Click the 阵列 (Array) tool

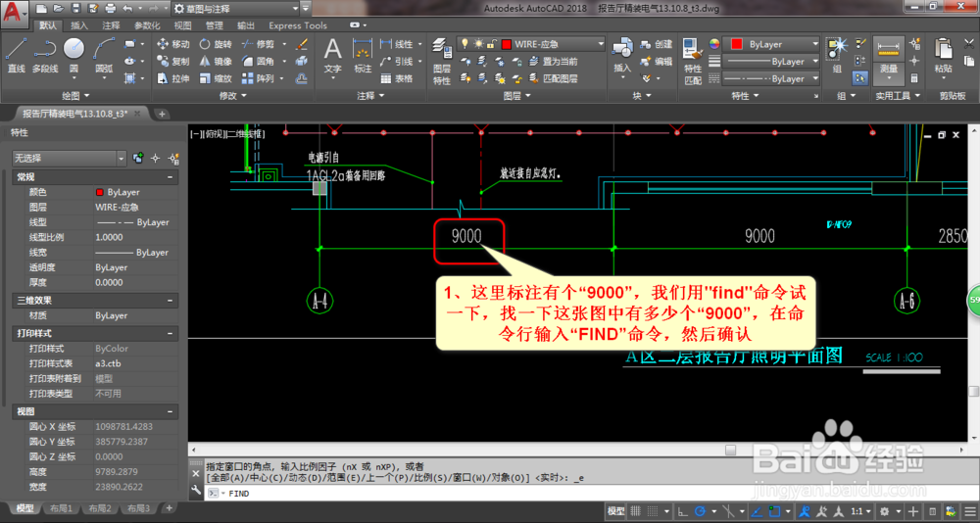pyautogui.click(x=258, y=78)
